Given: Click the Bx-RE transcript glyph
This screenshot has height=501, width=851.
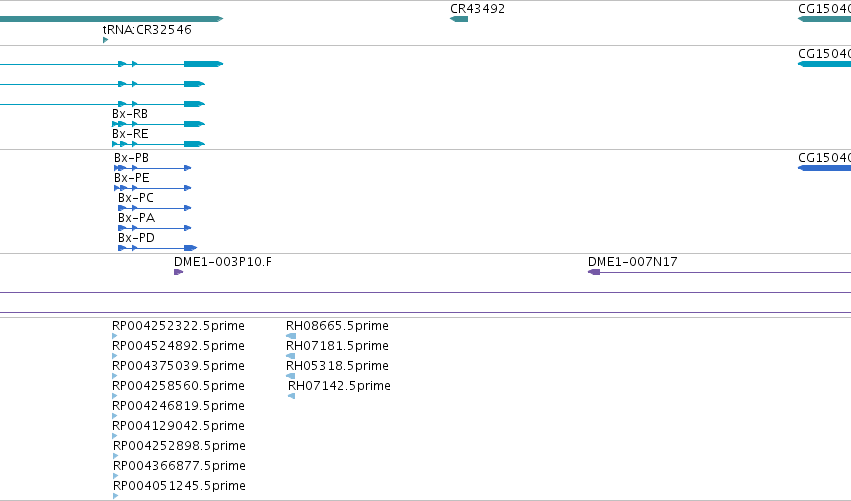Looking at the screenshot, I should pyautogui.click(x=158, y=144).
